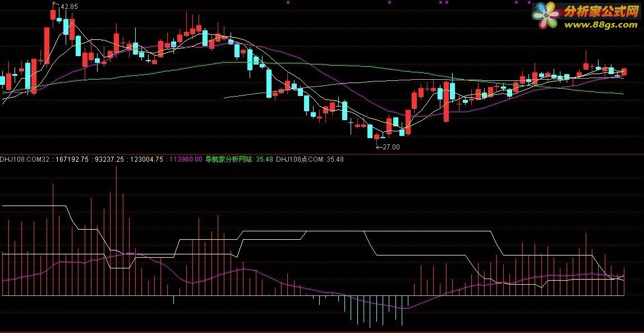Click the 42.85 high price label
The width and height of the screenshot is (644, 333).
click(x=69, y=7)
